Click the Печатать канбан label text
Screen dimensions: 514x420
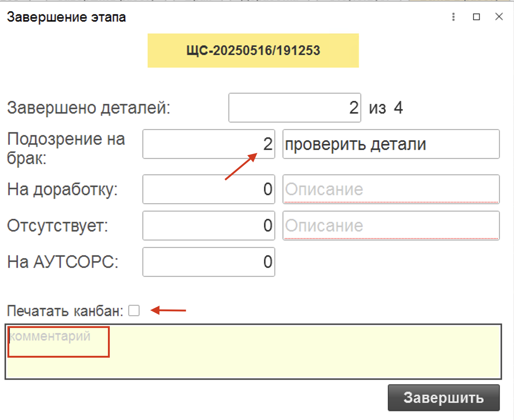65,311
